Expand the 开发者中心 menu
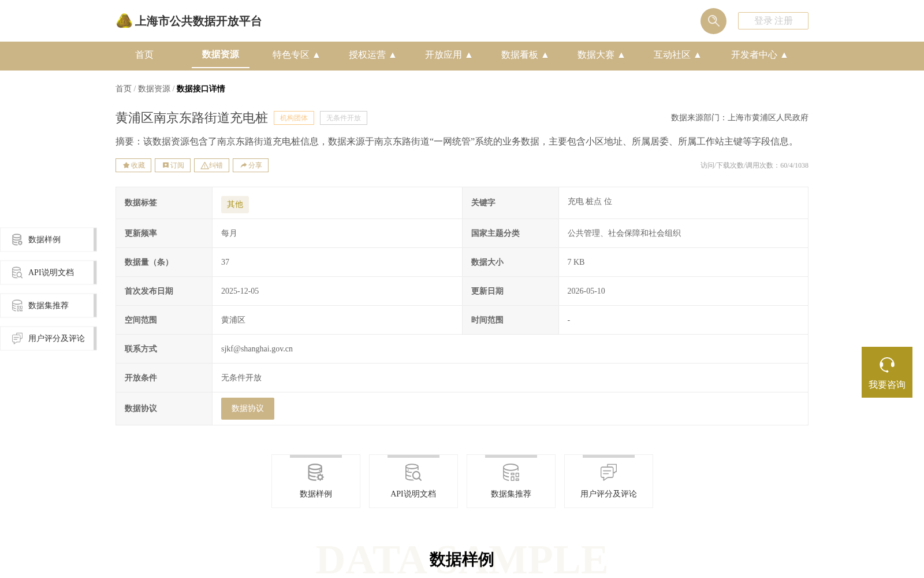The height and width of the screenshot is (578, 924). click(x=759, y=55)
